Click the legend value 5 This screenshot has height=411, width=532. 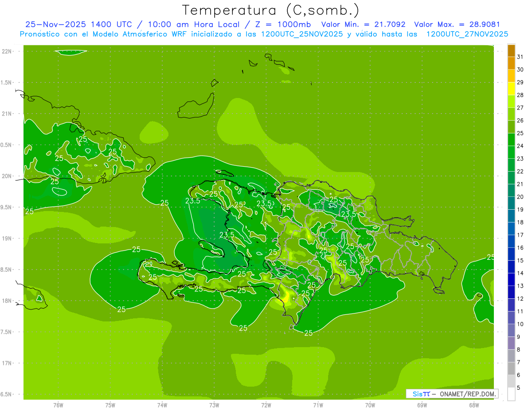tap(519, 388)
